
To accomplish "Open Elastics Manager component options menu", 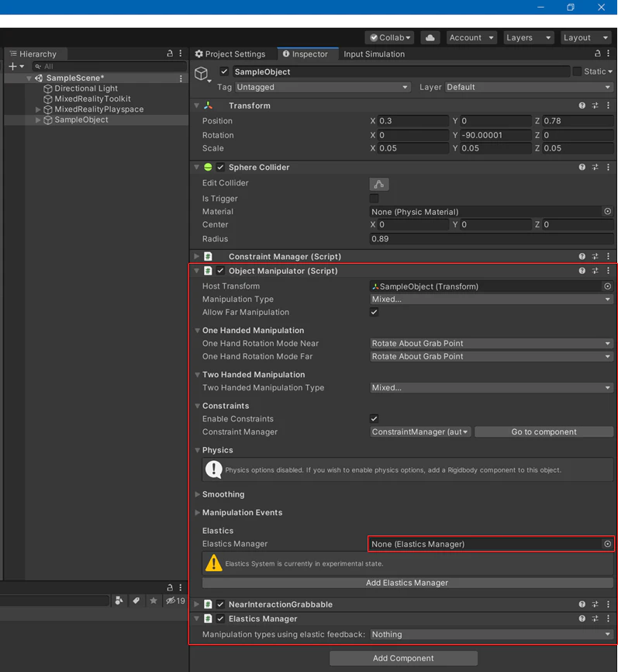I will pos(608,619).
